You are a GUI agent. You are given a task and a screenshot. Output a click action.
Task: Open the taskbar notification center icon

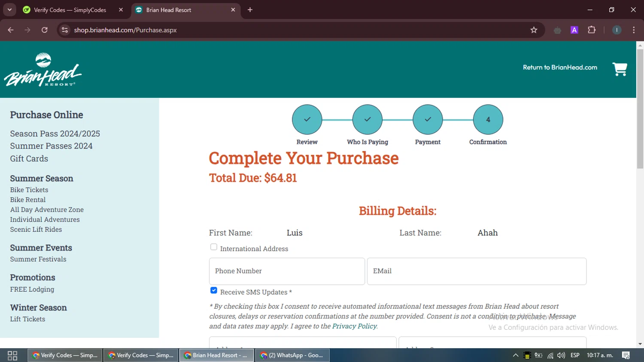point(626,356)
